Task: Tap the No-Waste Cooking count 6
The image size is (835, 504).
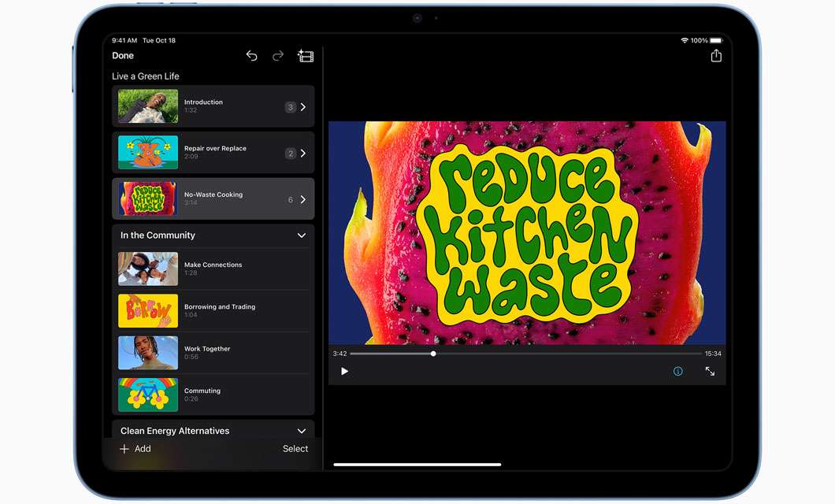Action: tap(290, 199)
